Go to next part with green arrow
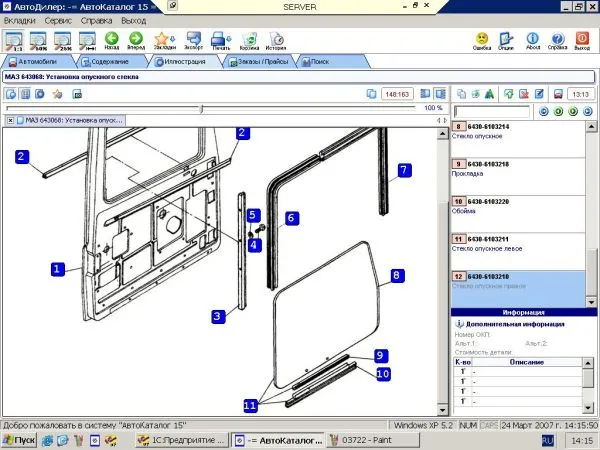 (573, 111)
